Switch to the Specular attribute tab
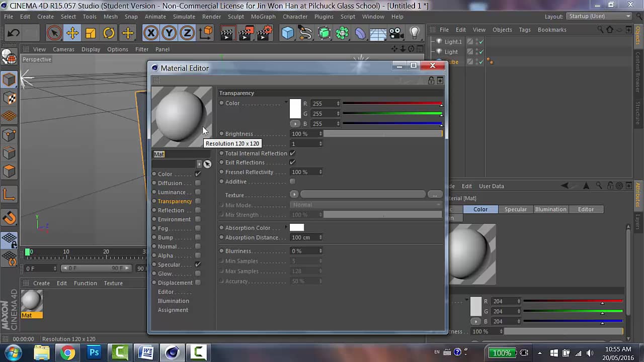 (516, 209)
